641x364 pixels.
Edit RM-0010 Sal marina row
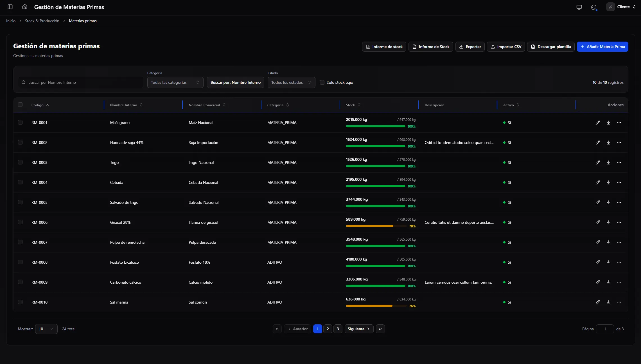tap(598, 302)
